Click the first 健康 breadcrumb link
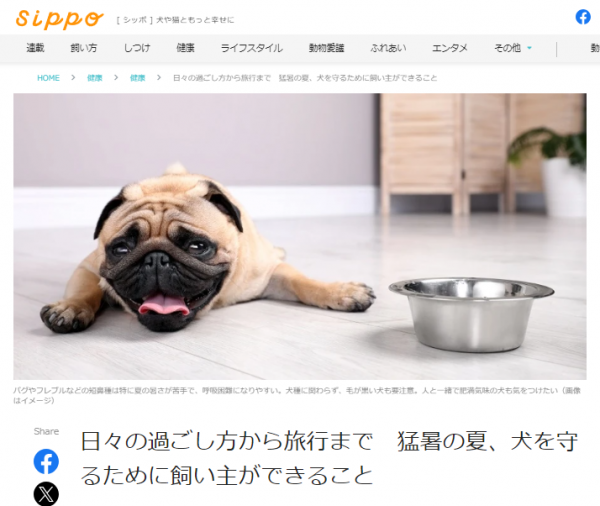Image resolution: width=600 pixels, height=506 pixels. click(x=95, y=78)
